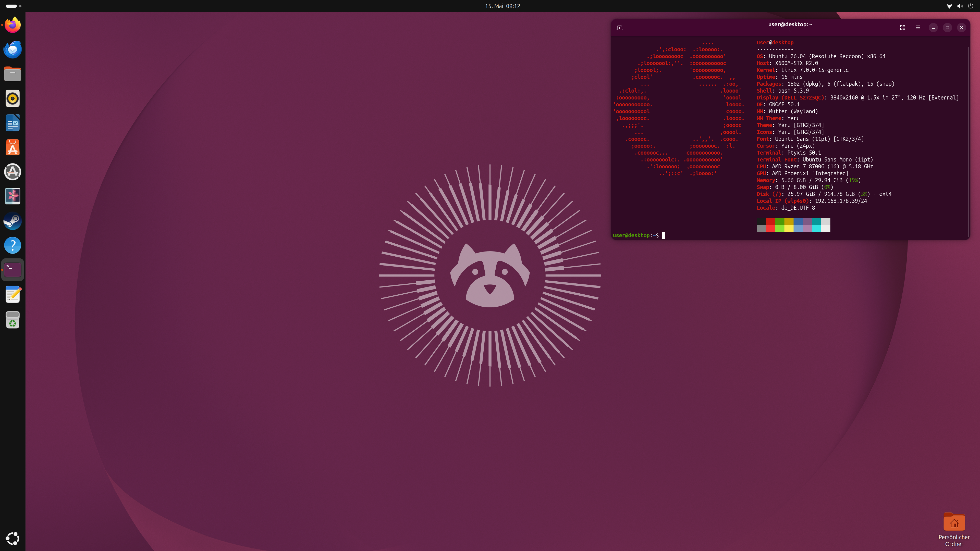Open the terminal hamburger main menu
The image size is (980, 551).
(x=918, y=27)
